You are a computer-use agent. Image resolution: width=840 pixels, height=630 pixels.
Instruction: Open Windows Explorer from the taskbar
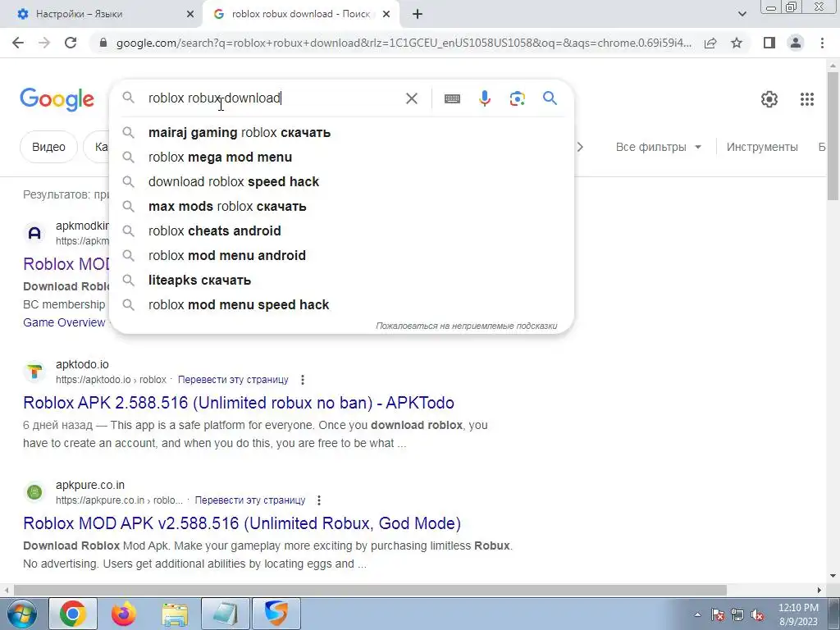pyautogui.click(x=175, y=614)
